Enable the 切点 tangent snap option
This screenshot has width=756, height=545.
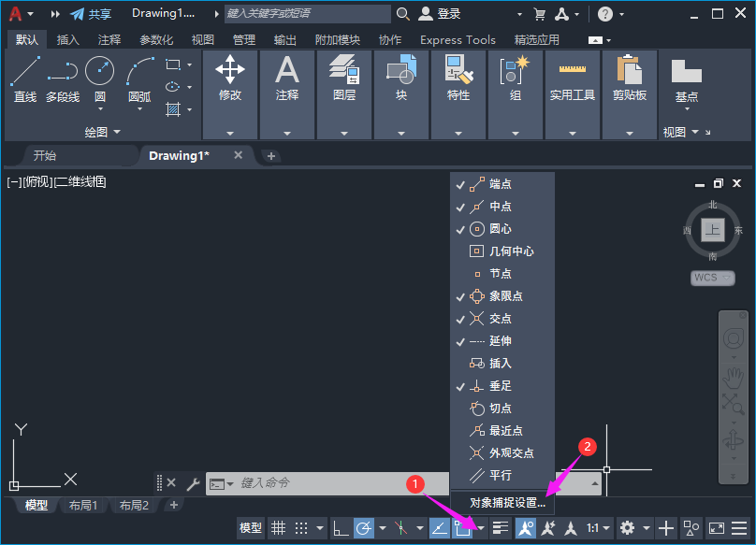[502, 409]
